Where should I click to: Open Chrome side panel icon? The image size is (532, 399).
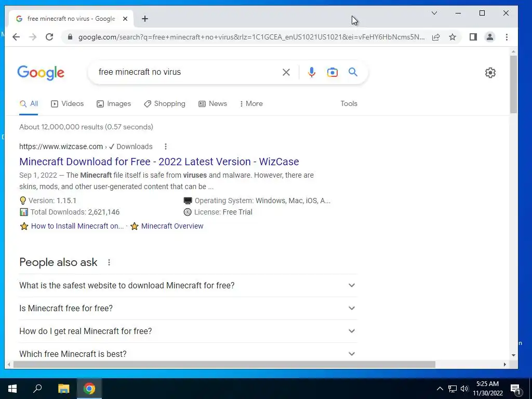coord(473,37)
